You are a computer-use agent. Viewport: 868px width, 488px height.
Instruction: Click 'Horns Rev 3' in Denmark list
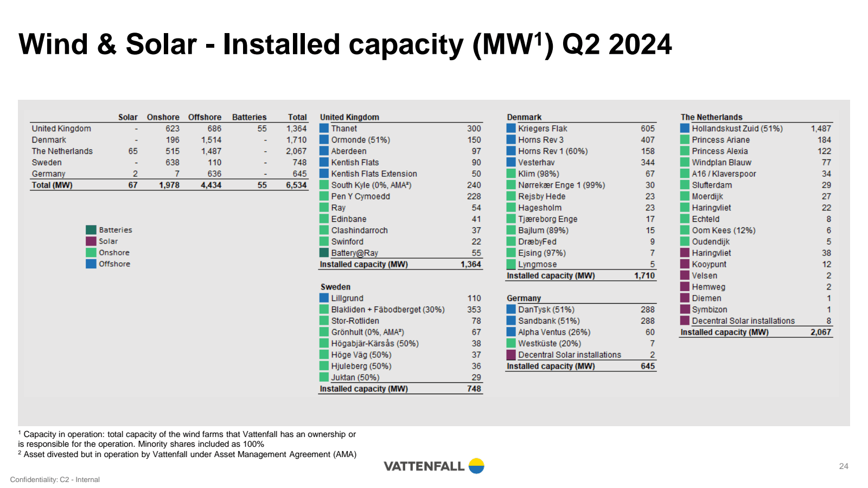click(541, 140)
